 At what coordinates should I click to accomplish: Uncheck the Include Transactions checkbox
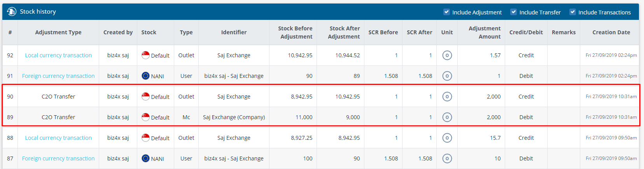[572, 12]
